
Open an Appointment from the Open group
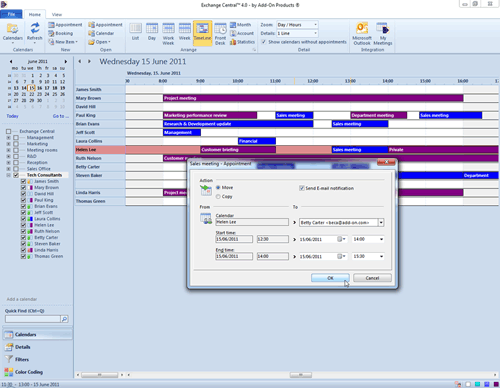click(x=105, y=25)
